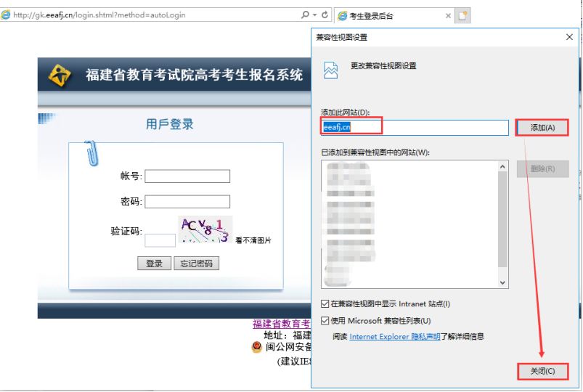
Task: Close the 考生登录后台 tab
Action: click(447, 15)
